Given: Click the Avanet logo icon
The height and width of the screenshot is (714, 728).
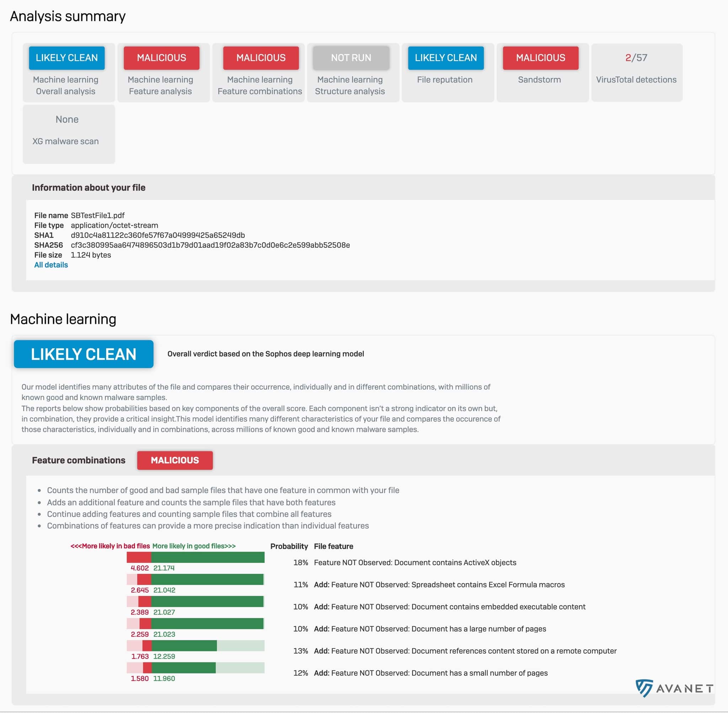Looking at the screenshot, I should click(644, 688).
